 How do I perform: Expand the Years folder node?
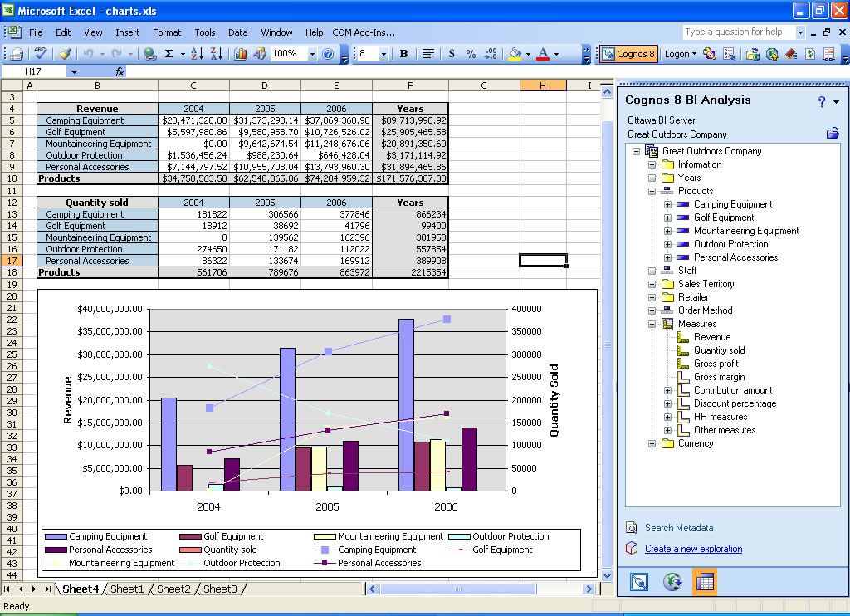[652, 178]
